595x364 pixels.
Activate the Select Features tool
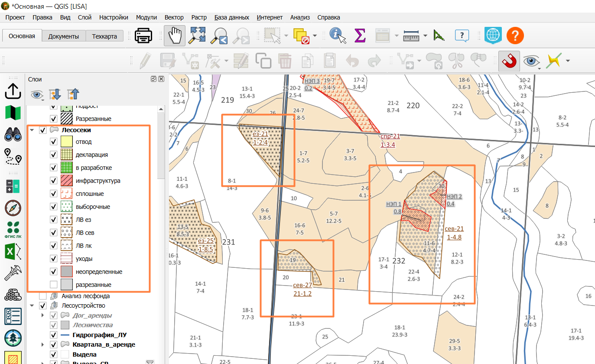tap(273, 36)
